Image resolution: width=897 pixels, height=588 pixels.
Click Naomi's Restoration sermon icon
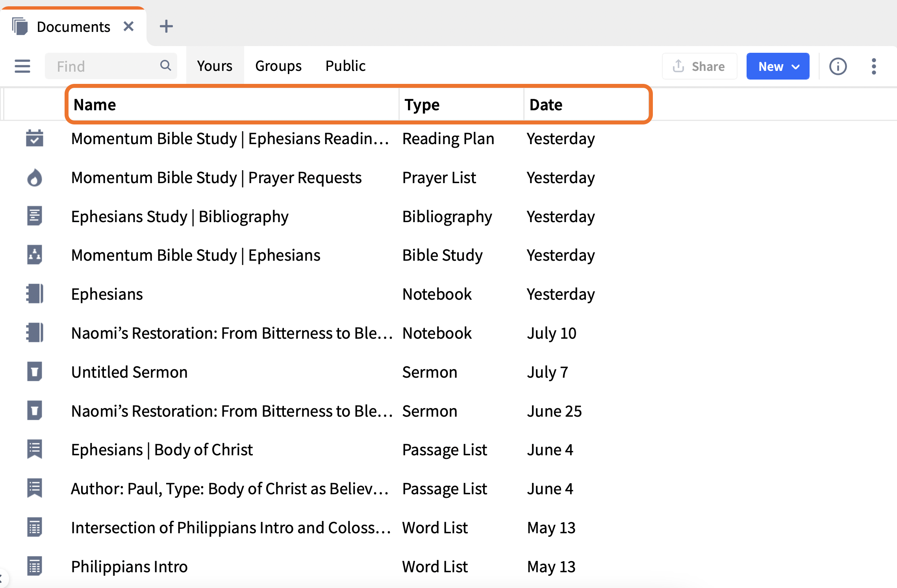point(35,410)
